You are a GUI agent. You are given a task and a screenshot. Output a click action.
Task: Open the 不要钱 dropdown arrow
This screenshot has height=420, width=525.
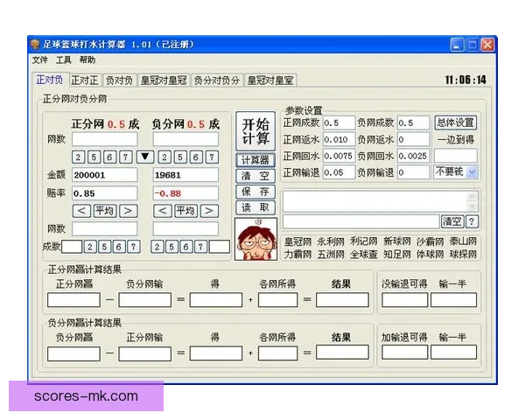(x=472, y=172)
